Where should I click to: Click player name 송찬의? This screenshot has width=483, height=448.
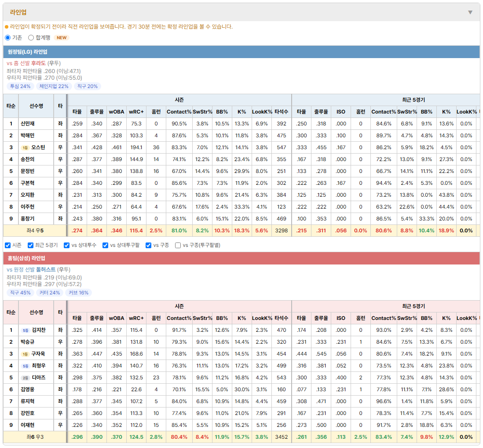[27, 159]
